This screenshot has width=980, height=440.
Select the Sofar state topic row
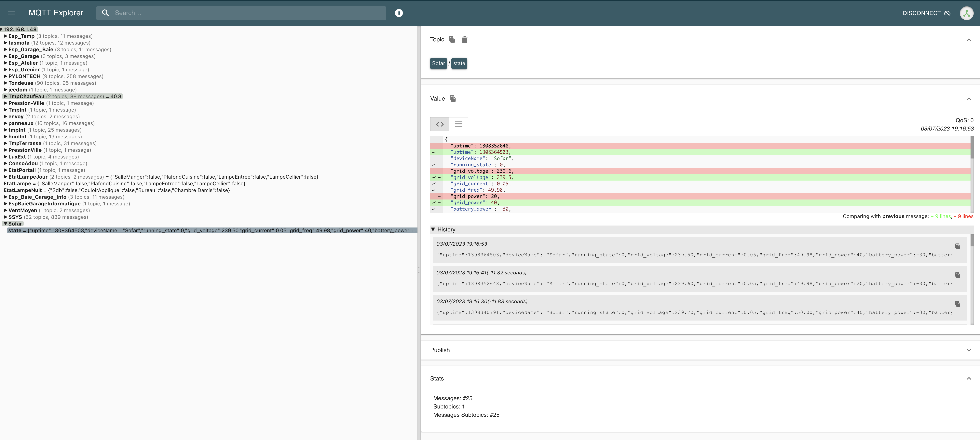(x=212, y=231)
